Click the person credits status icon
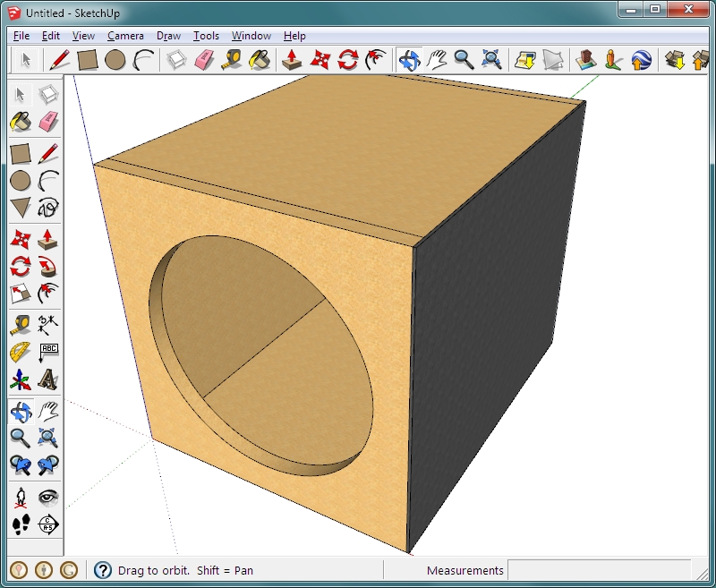This screenshot has height=588, width=716. pos(44,570)
